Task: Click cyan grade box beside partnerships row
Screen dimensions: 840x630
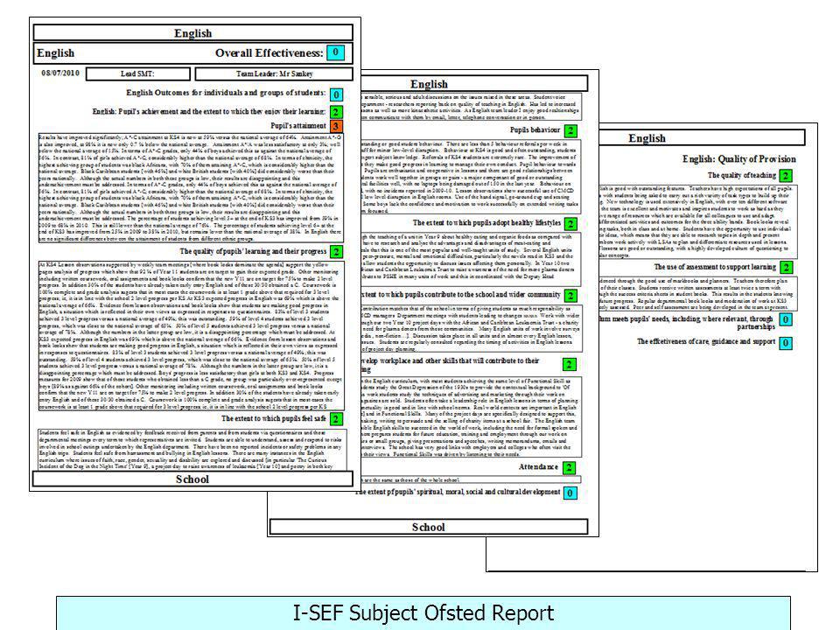Action: [x=786, y=320]
